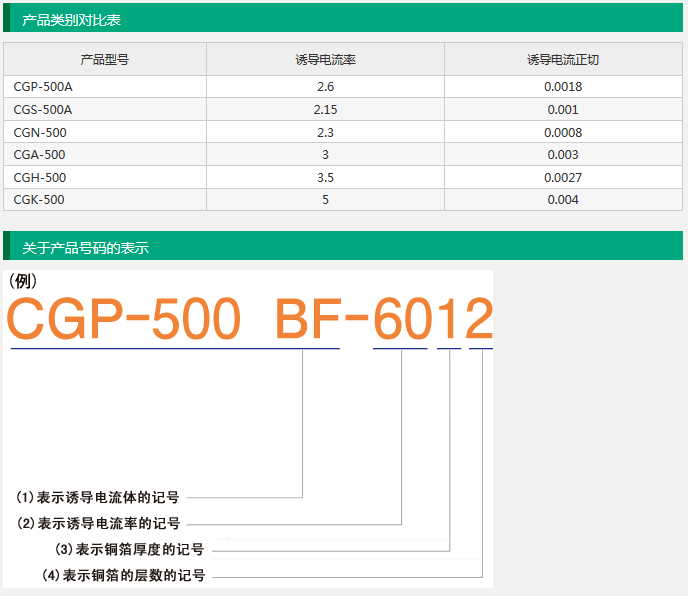
Task: Choose the CGN-500 model cell
Action: click(x=40, y=132)
